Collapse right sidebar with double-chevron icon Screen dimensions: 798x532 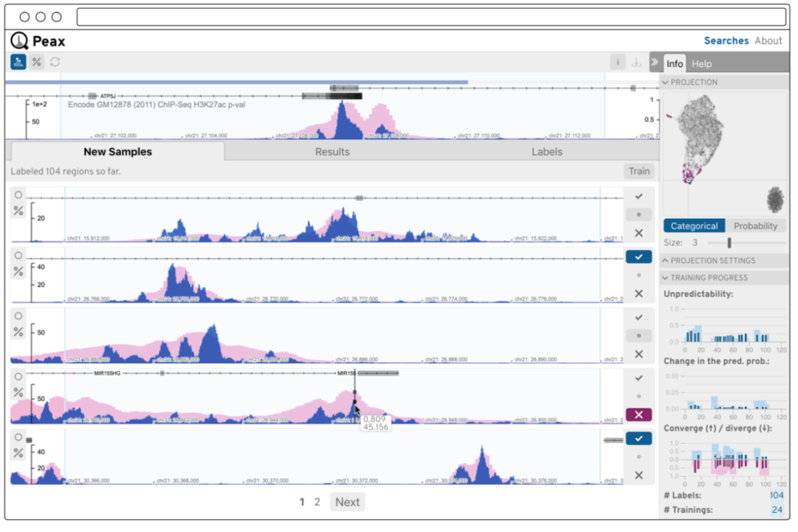(x=655, y=63)
